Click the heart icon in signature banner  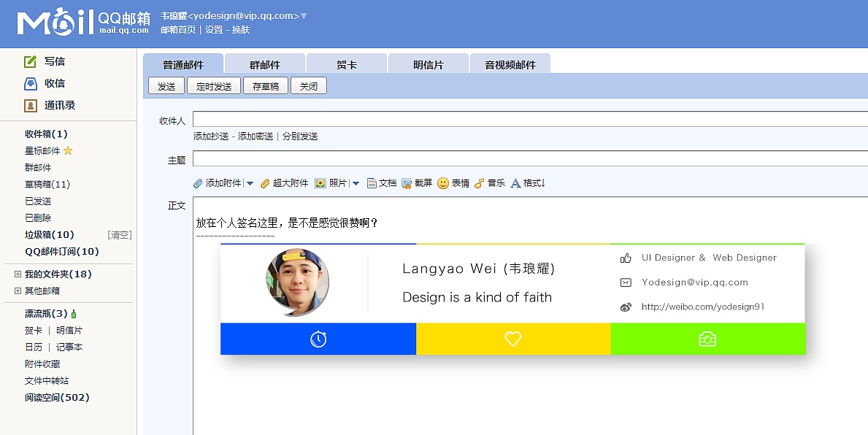pyautogui.click(x=512, y=339)
